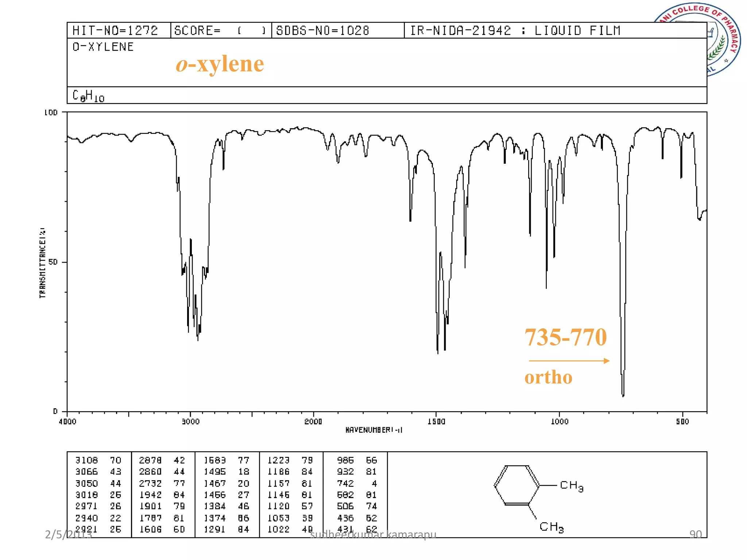This screenshot has width=747, height=560.
Task: Click the C8H10 molecular formula
Action: pos(88,96)
